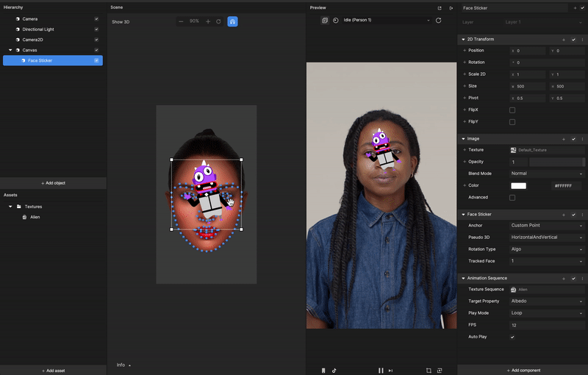The height and width of the screenshot is (375, 588).
Task: Click the face reference toggle in Scene toolbar
Action: tap(232, 21)
